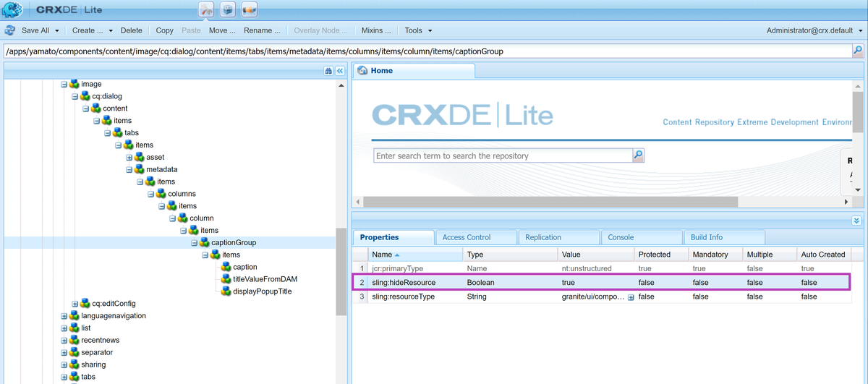This screenshot has height=384, width=868.
Task: Collapse the captionGroup tree node
Action: pyautogui.click(x=195, y=242)
